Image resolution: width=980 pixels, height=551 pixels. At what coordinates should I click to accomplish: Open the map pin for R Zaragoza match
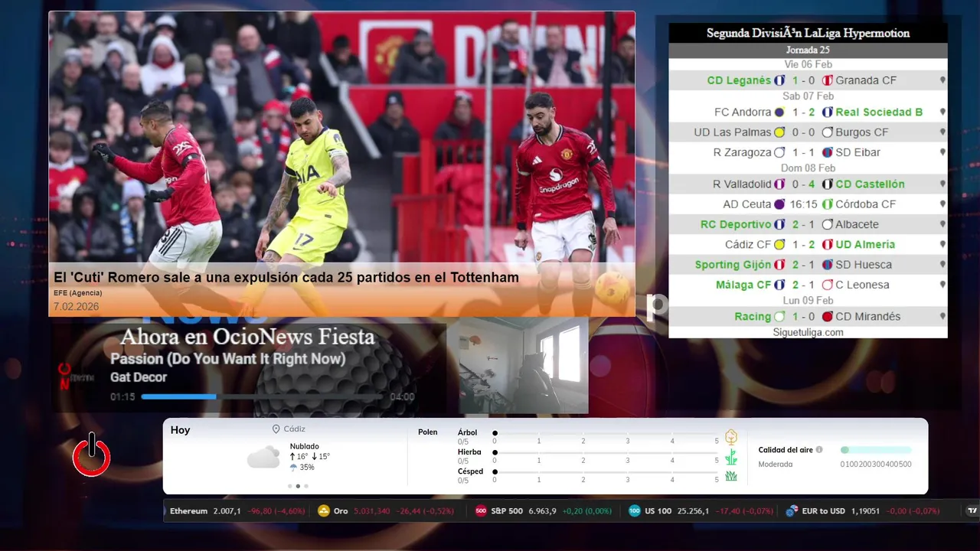[942, 152]
